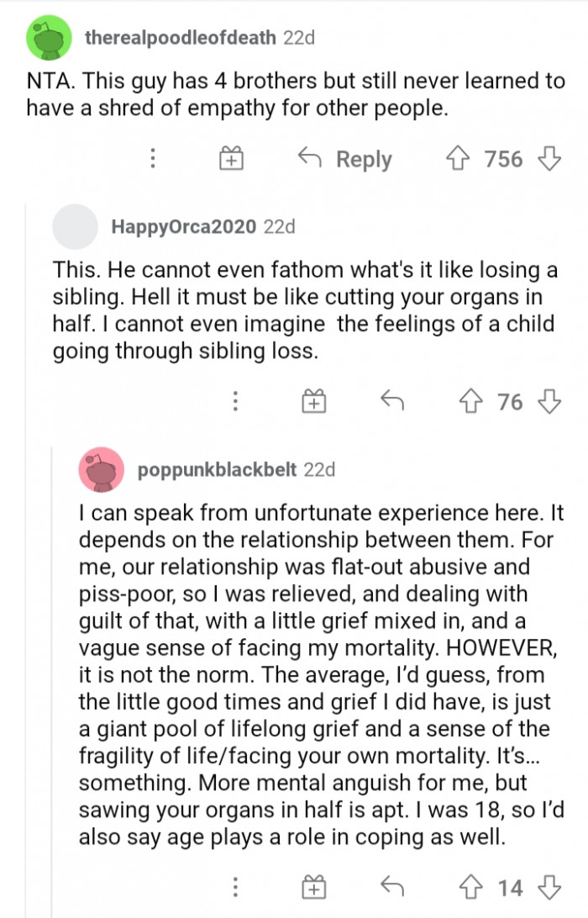The height and width of the screenshot is (918, 588).
Task: Give an award to HappyOrca2020's comment
Action: pyautogui.click(x=314, y=402)
